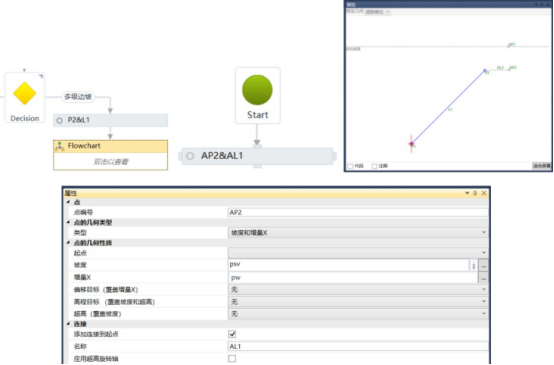Click 适合屏幕 fit-to-screen button in preview
The image size is (554, 365).
[542, 166]
